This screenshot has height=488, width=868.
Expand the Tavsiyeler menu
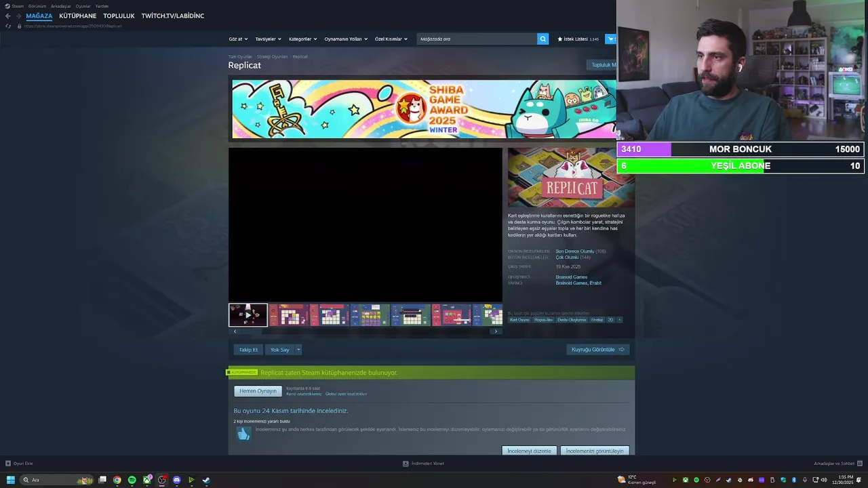[x=268, y=39]
